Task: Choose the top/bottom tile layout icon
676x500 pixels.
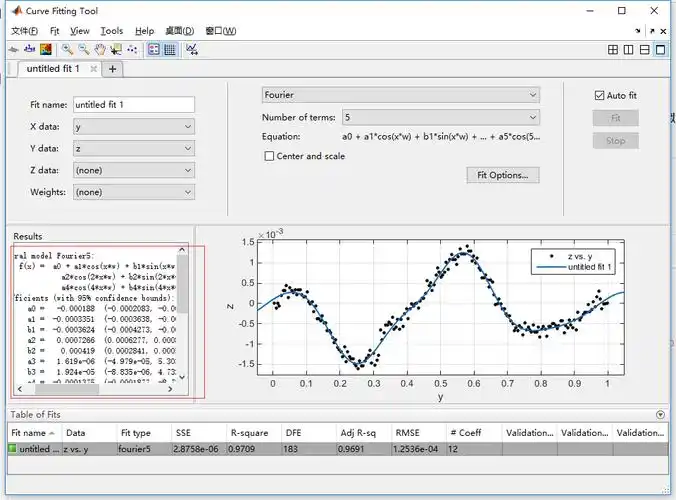Action: pyautogui.click(x=645, y=49)
